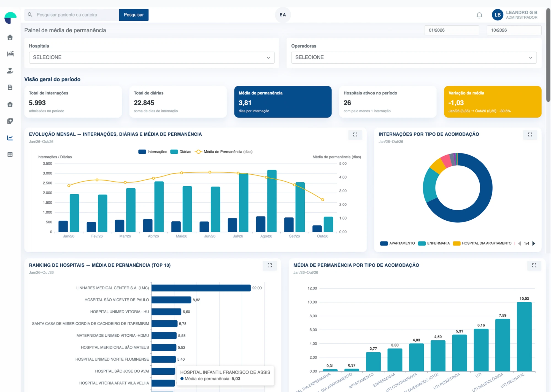Open the Operadoras SELECIONE dropdown
Image resolution: width=551 pixels, height=392 pixels.
414,58
